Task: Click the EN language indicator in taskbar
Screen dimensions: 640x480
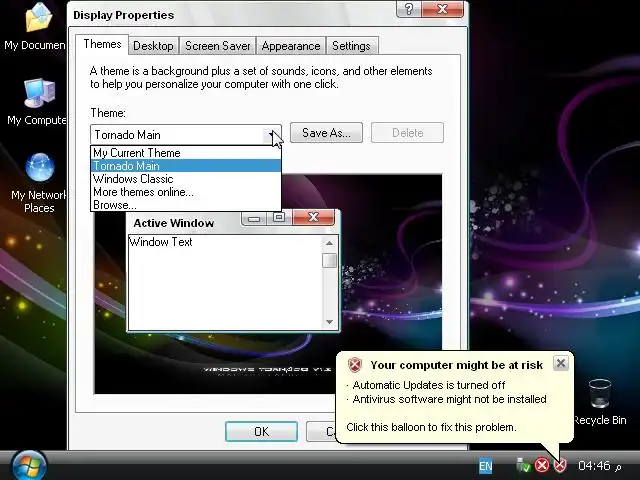Action: [x=485, y=466]
